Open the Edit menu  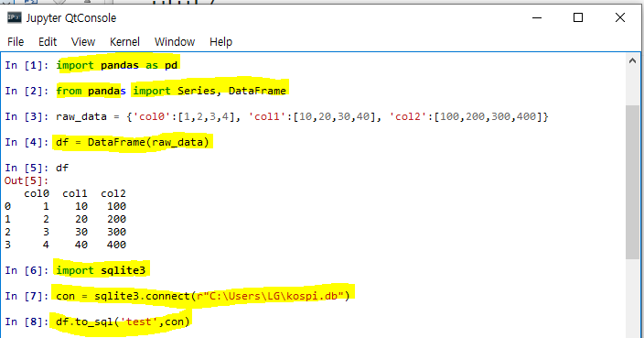48,42
